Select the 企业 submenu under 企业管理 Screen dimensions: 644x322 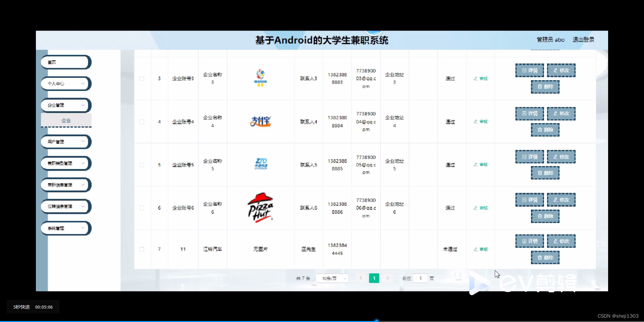pos(66,120)
